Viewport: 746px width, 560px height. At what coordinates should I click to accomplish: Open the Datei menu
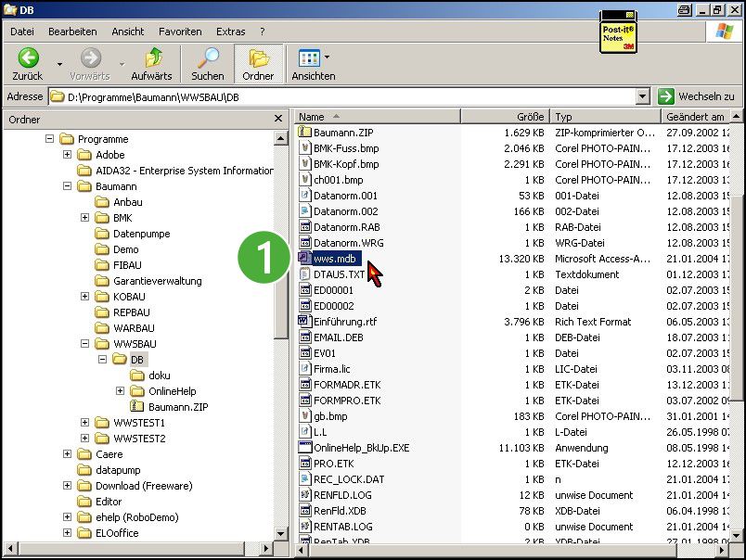tap(22, 32)
